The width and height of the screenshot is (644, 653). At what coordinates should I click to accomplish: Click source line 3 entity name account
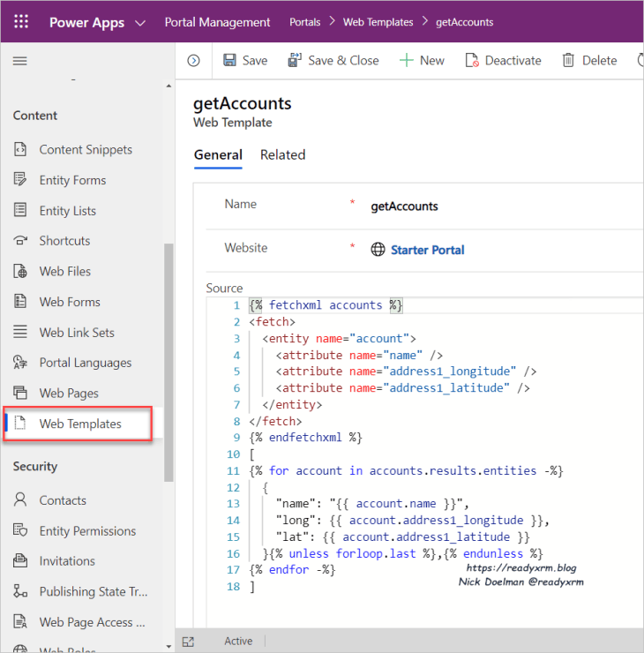pyautogui.click(x=339, y=339)
